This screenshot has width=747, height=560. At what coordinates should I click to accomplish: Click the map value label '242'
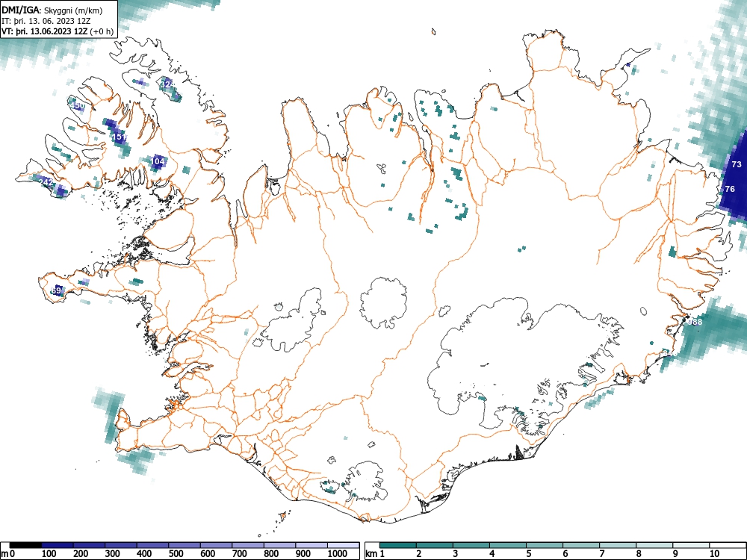pyautogui.click(x=46, y=182)
